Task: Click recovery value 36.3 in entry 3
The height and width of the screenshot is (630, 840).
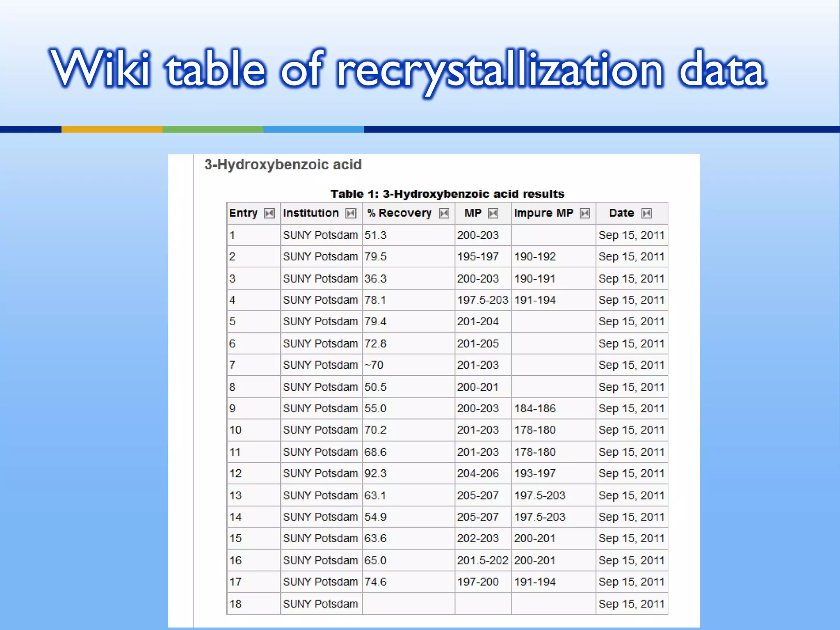Action: (x=375, y=279)
